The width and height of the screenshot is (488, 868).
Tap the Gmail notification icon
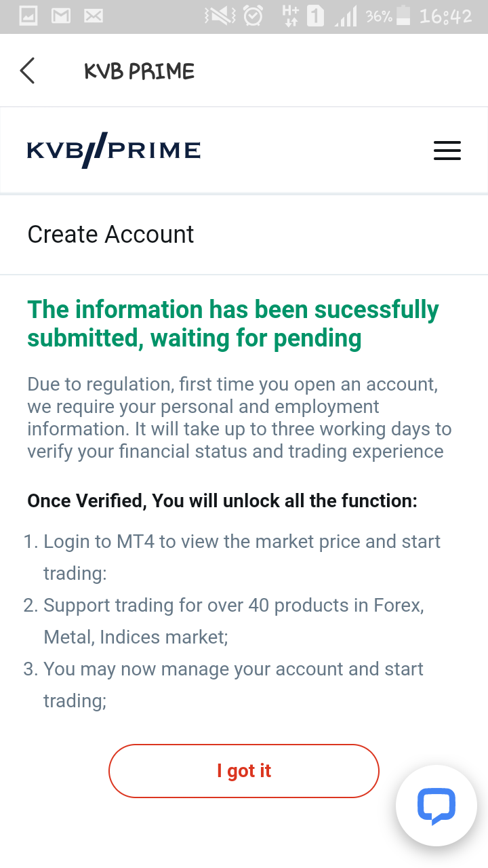61,16
